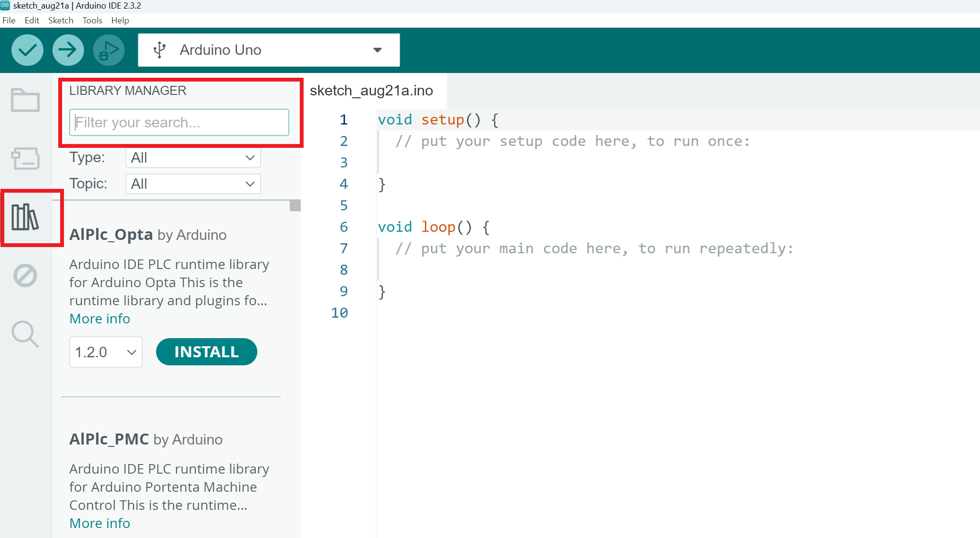Open More info for AlPlc_PMC

pos(100,523)
